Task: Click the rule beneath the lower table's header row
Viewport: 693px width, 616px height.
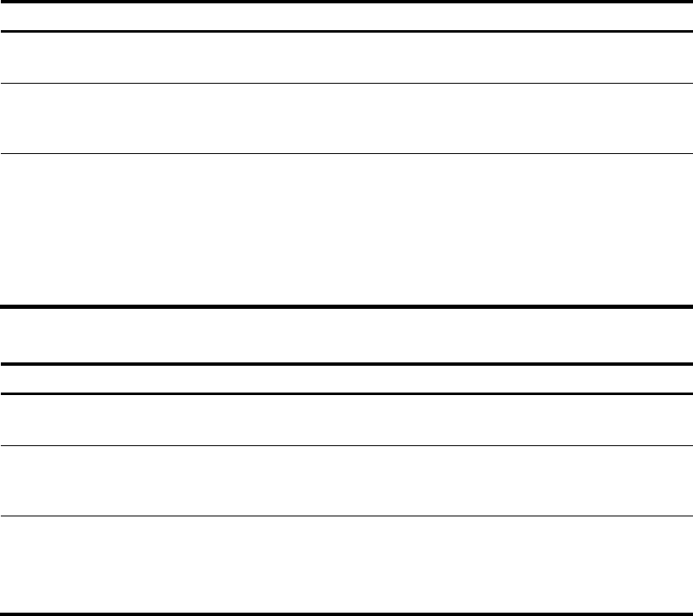Action: tap(346, 393)
